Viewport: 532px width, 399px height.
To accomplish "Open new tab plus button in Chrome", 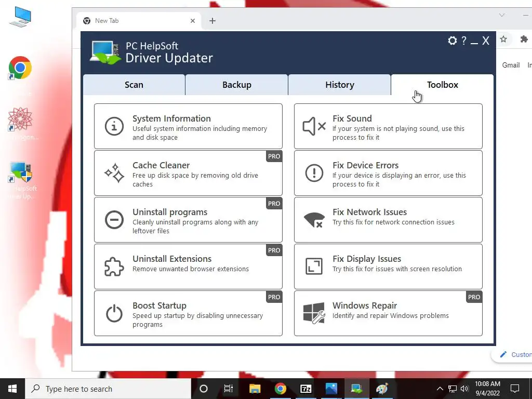I will [212, 21].
